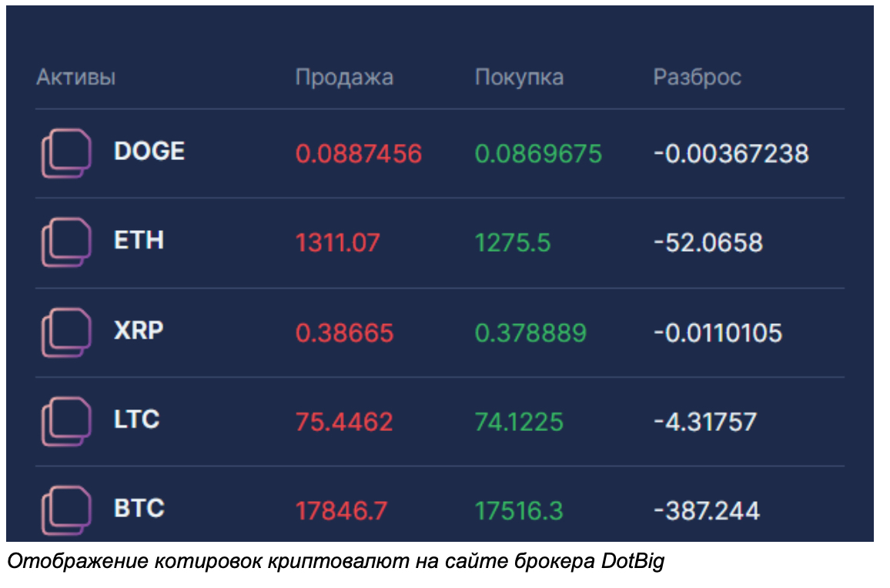Click LTC buy price 74.1225
The height and width of the screenshot is (588, 890).
point(519,422)
